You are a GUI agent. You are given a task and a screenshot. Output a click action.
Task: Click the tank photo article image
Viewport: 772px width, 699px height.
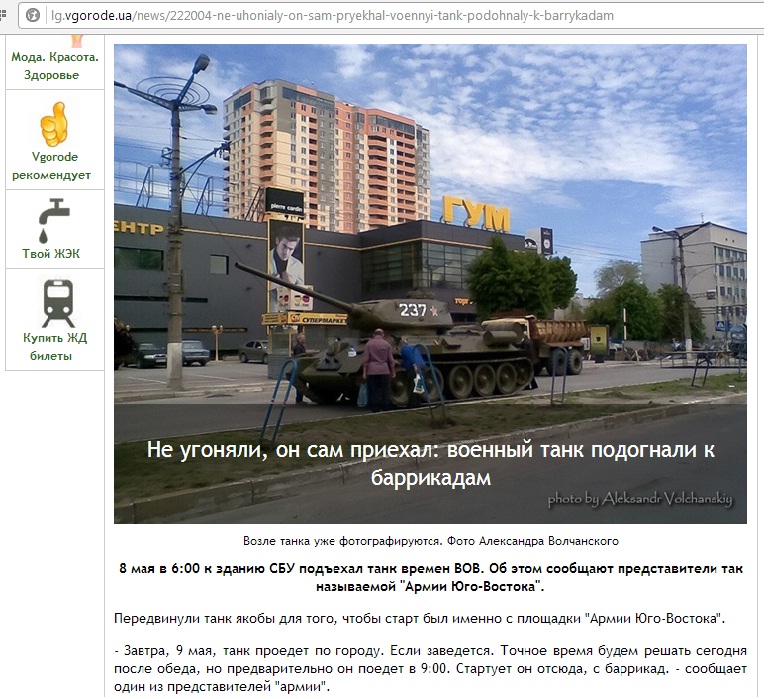coord(430,284)
